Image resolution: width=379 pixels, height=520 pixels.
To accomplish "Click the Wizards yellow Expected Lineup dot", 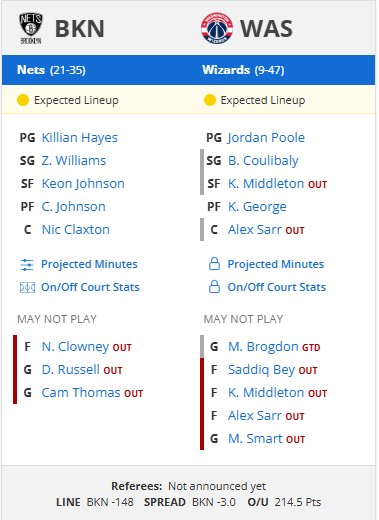I will point(210,100).
